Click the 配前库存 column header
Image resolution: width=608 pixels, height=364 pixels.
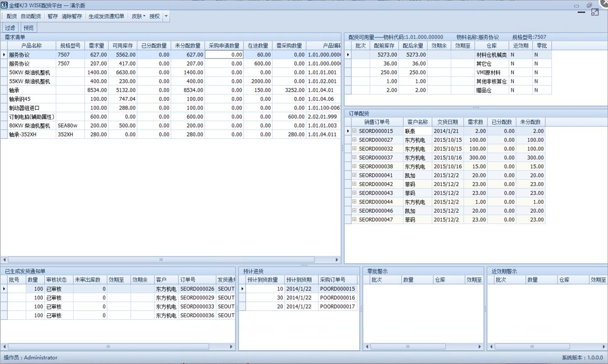click(x=384, y=46)
